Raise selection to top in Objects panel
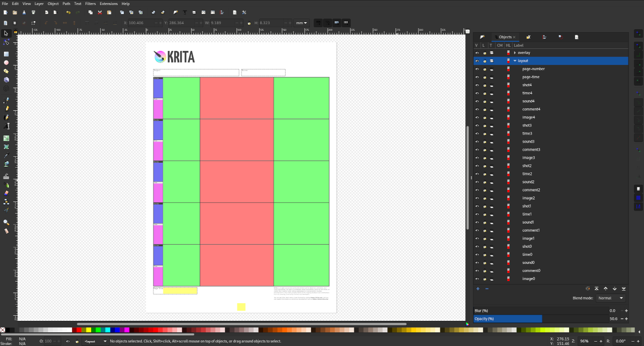The image size is (644, 346). [x=597, y=289]
